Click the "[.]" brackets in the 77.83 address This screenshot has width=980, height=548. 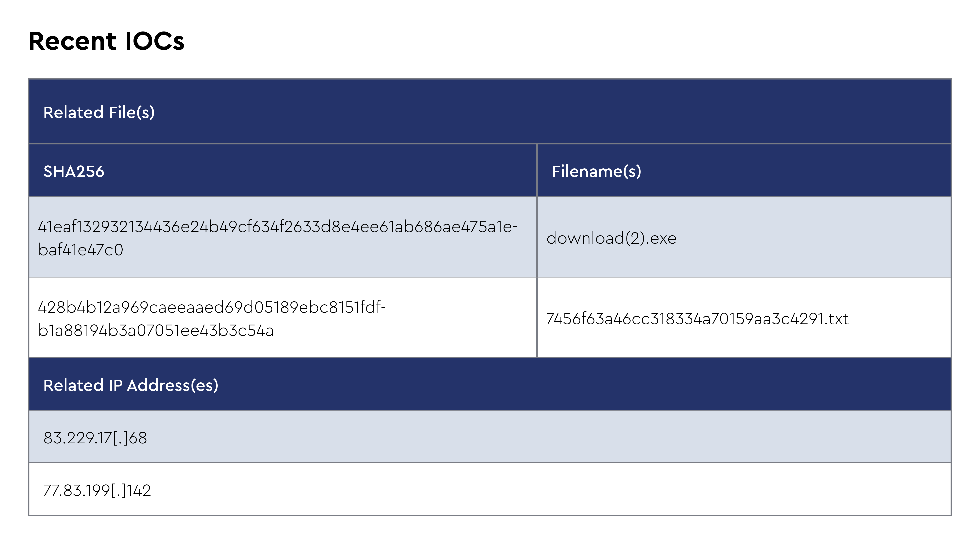click(119, 491)
